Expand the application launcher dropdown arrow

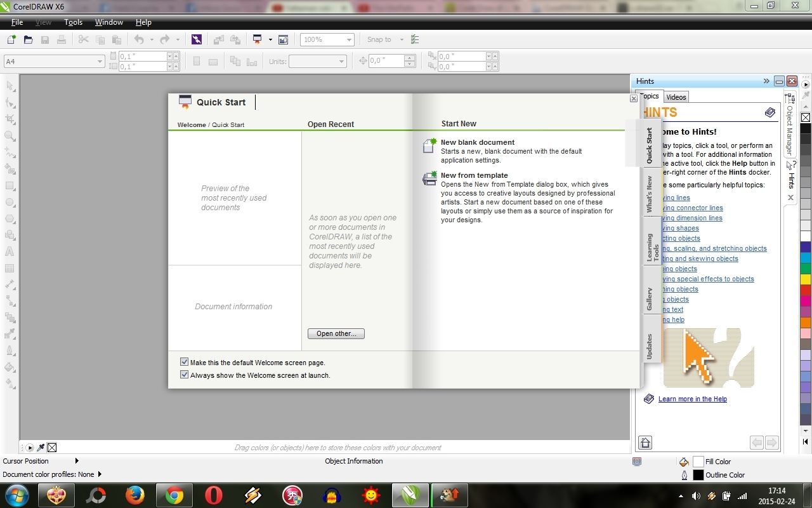[x=270, y=39]
